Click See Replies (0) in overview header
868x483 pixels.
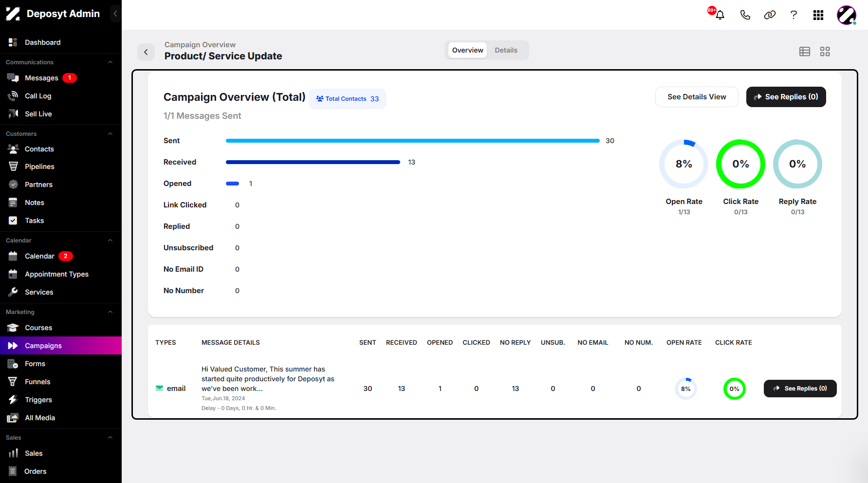click(x=786, y=97)
